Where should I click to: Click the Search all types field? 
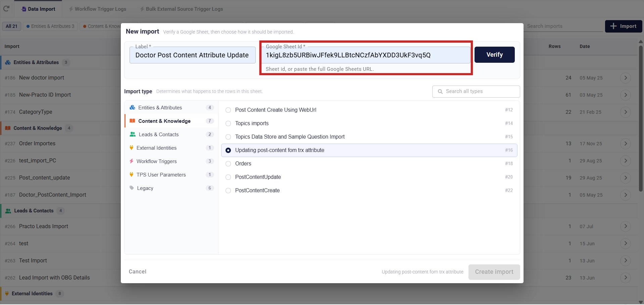click(476, 91)
